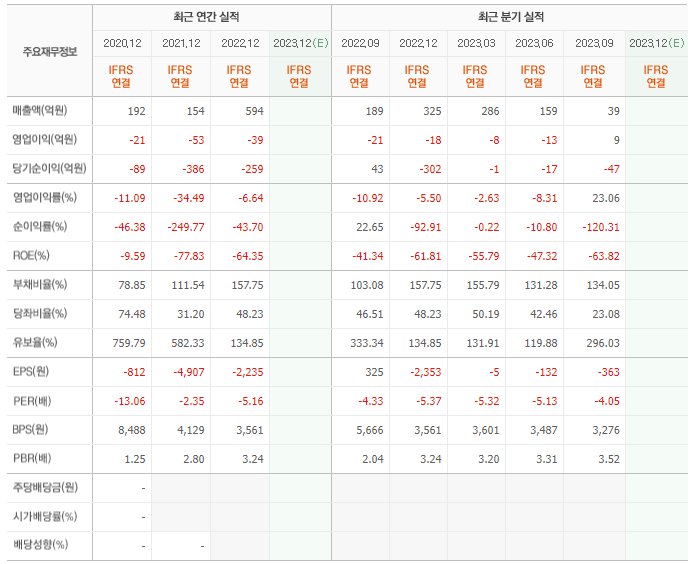Select the quarterly 2023.03 column header

coord(476,43)
